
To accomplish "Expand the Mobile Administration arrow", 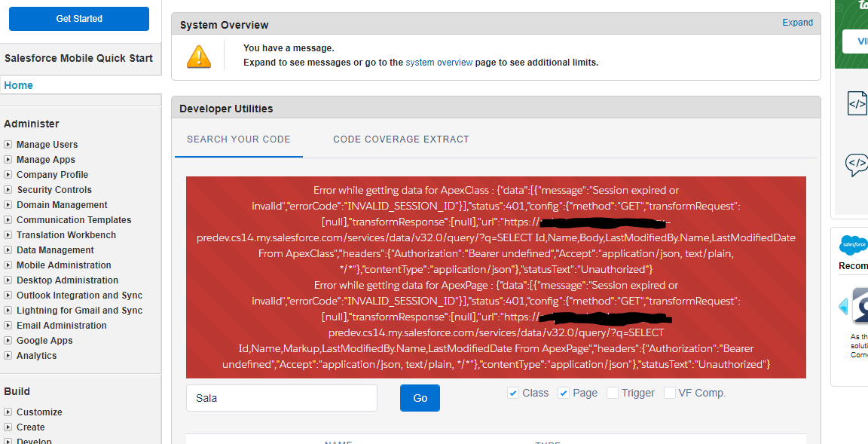I will click(x=8, y=265).
